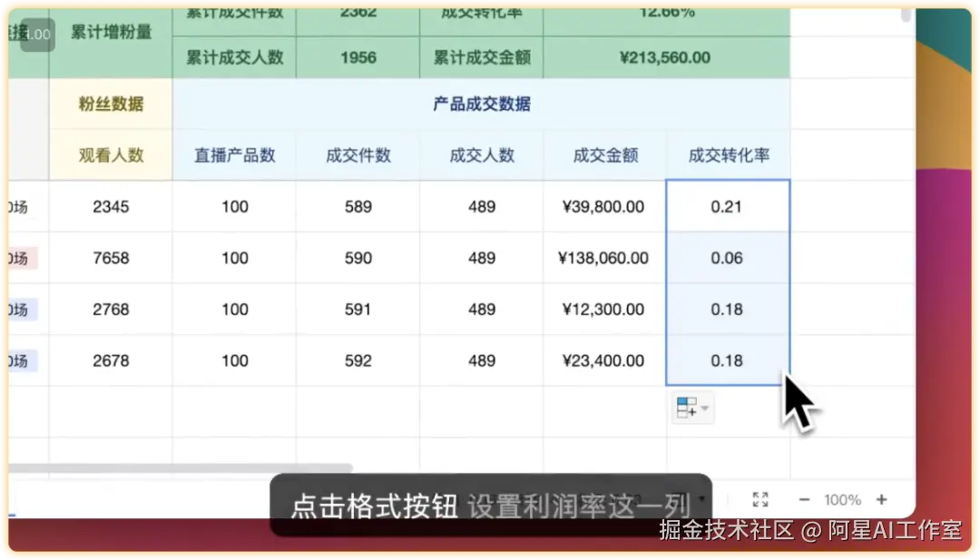
Task: Select the cell with value 0.06
Action: (727, 258)
